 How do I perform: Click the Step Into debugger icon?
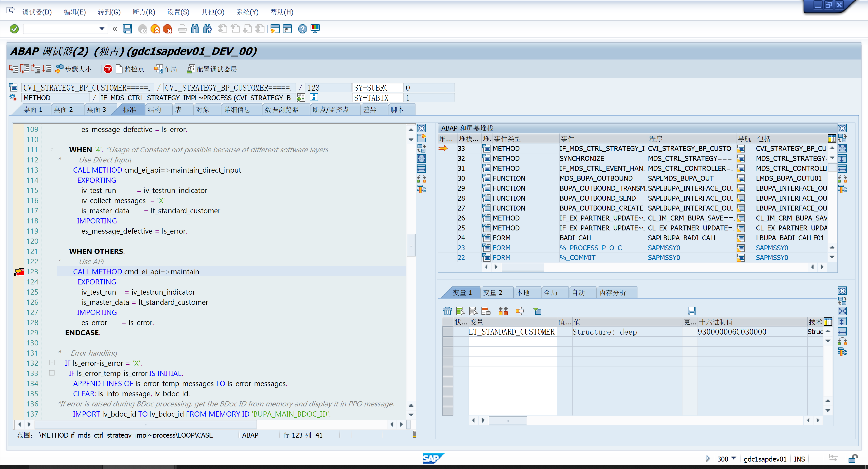point(14,69)
